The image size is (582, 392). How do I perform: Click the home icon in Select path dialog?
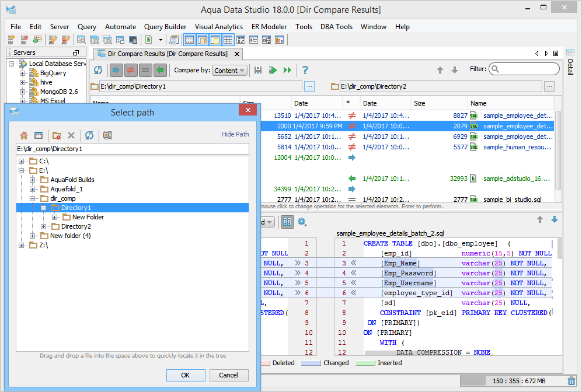point(24,135)
